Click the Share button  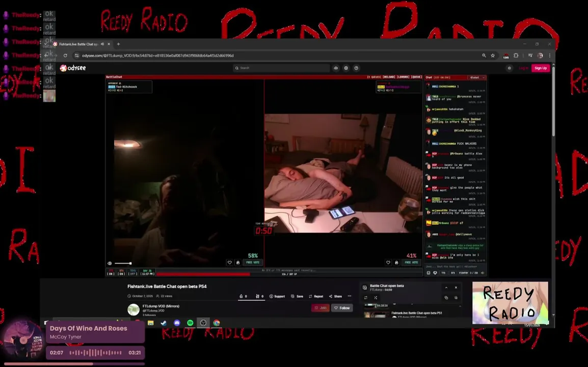336,296
